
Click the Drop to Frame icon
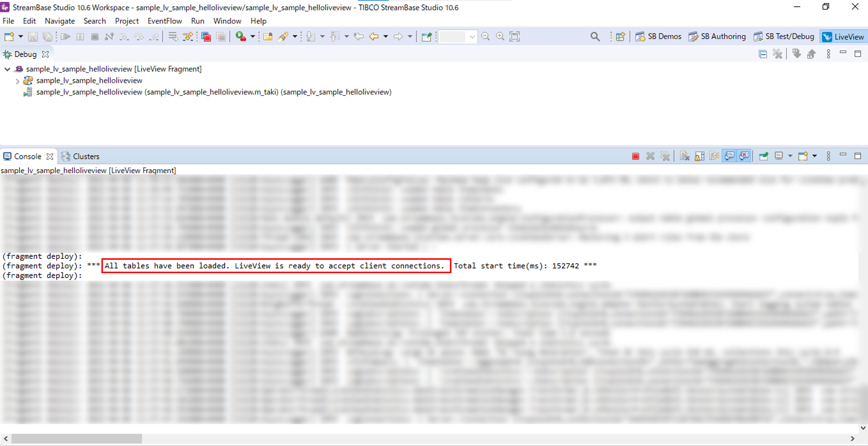tap(173, 37)
